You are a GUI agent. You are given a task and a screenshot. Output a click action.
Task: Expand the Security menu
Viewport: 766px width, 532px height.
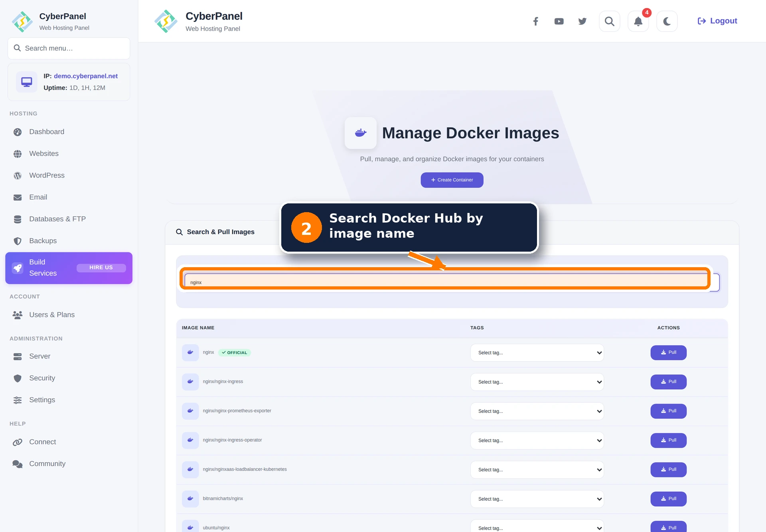(69, 378)
